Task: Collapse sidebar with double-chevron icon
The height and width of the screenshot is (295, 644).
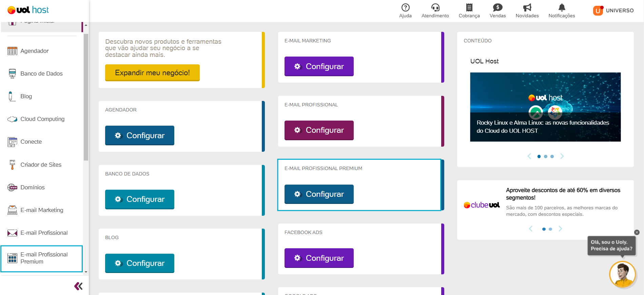Action: point(78,286)
